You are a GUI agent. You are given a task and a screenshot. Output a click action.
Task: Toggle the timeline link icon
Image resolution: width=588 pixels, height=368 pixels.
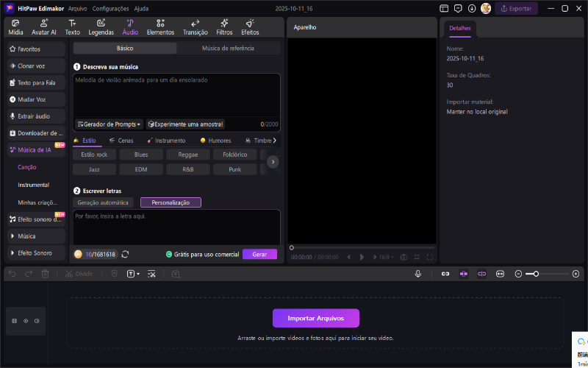(x=445, y=274)
